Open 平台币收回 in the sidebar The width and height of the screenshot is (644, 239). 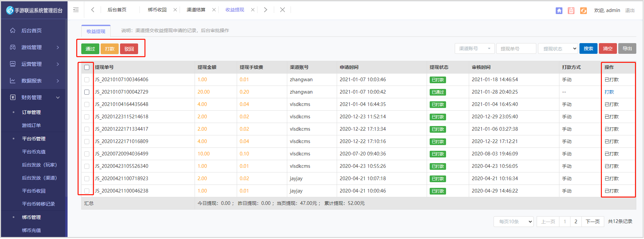pos(34,191)
